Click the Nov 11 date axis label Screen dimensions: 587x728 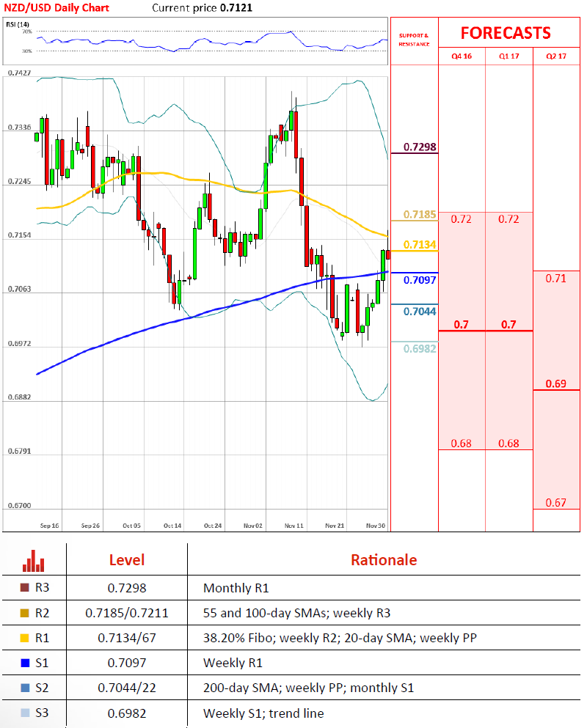293,526
